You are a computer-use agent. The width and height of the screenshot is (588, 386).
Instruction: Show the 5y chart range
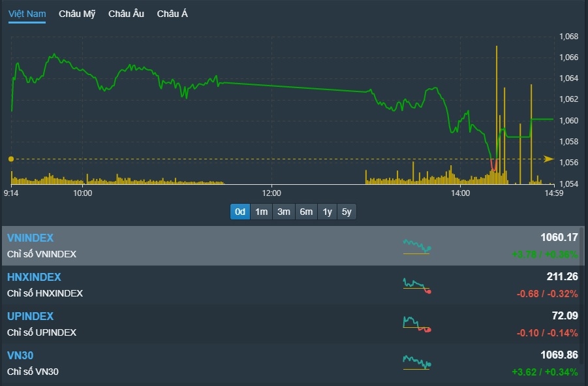click(347, 212)
